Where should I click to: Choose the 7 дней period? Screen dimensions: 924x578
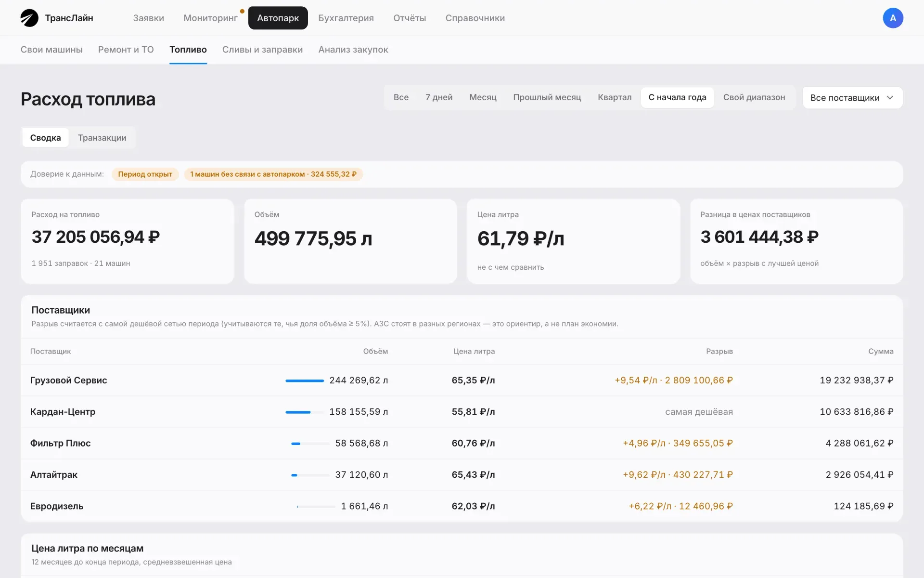pos(439,97)
